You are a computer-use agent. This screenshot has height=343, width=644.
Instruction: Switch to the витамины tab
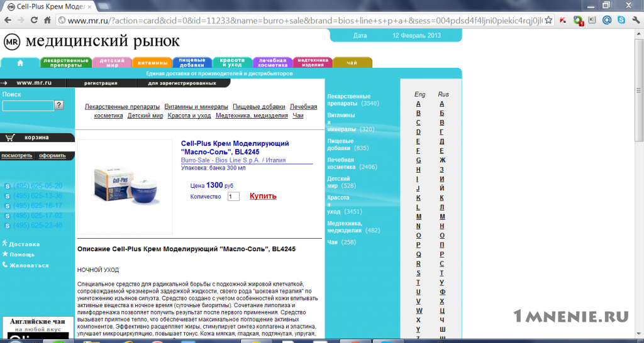[x=152, y=63]
